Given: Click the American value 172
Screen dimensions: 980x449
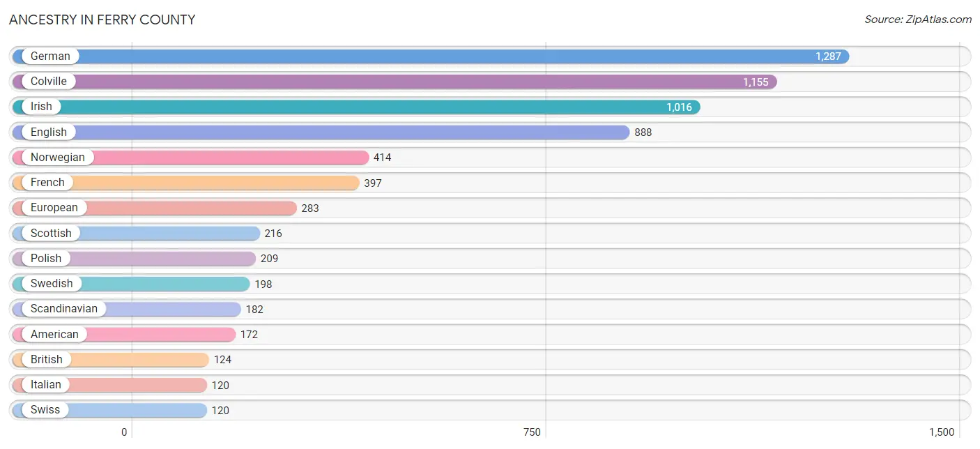Looking at the screenshot, I should click(249, 335).
